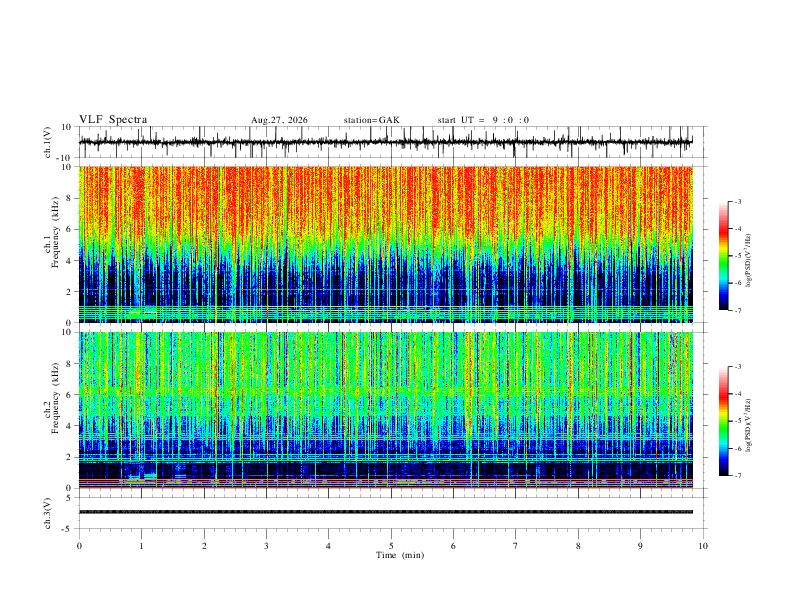Select the start UT time label

coord(483,120)
